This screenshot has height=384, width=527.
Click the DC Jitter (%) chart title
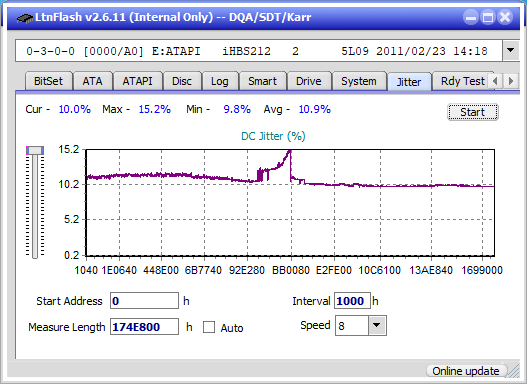(x=273, y=136)
